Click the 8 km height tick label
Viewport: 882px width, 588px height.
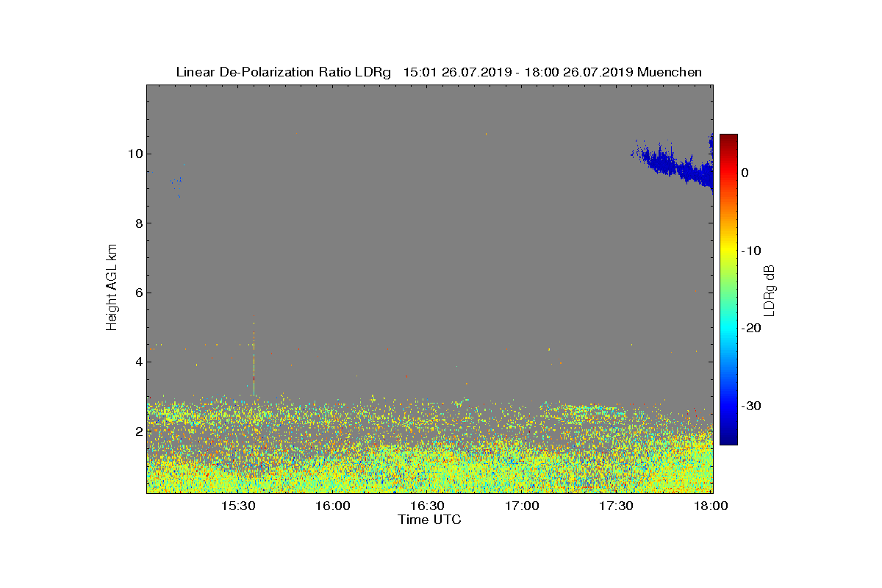coord(138,223)
